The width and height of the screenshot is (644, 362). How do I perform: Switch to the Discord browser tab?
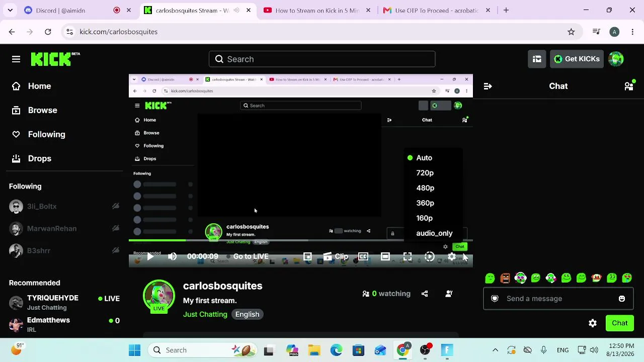pyautogui.click(x=78, y=10)
